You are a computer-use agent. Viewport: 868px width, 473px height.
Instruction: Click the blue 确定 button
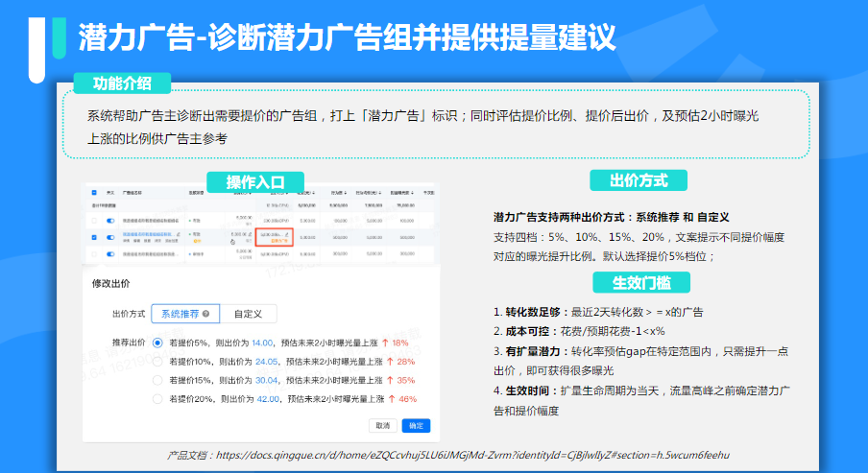(x=417, y=425)
